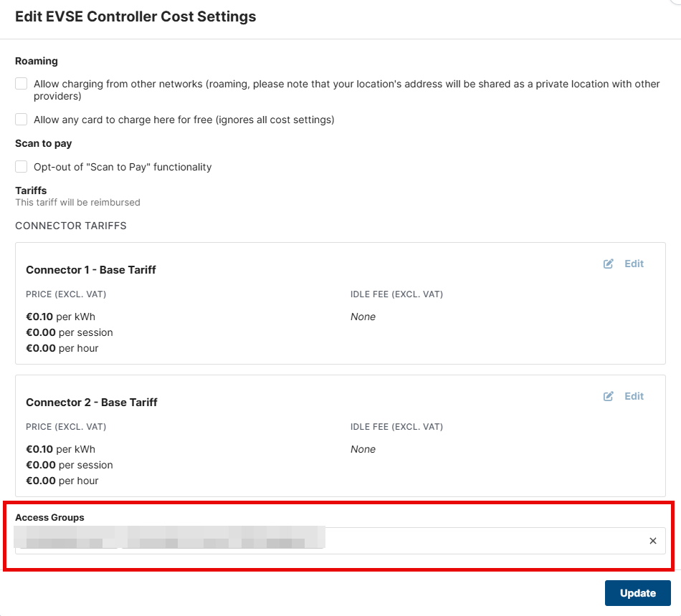
Task: Click the €0.00 per hour line in Connector 2
Action: (x=62, y=481)
